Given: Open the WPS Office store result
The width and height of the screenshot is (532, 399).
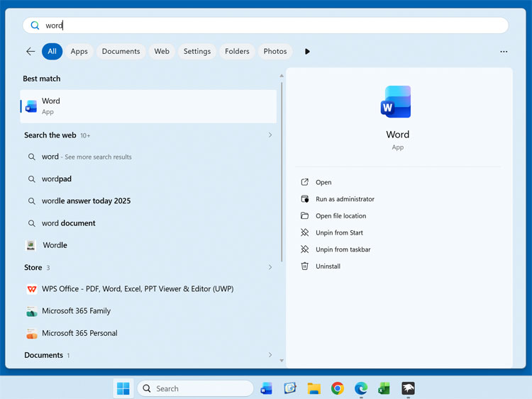Looking at the screenshot, I should coord(148,289).
